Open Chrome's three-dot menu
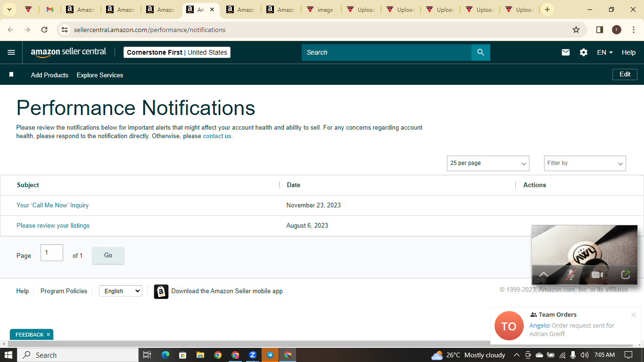Screen dimensions: 644x362 tap(633, 30)
